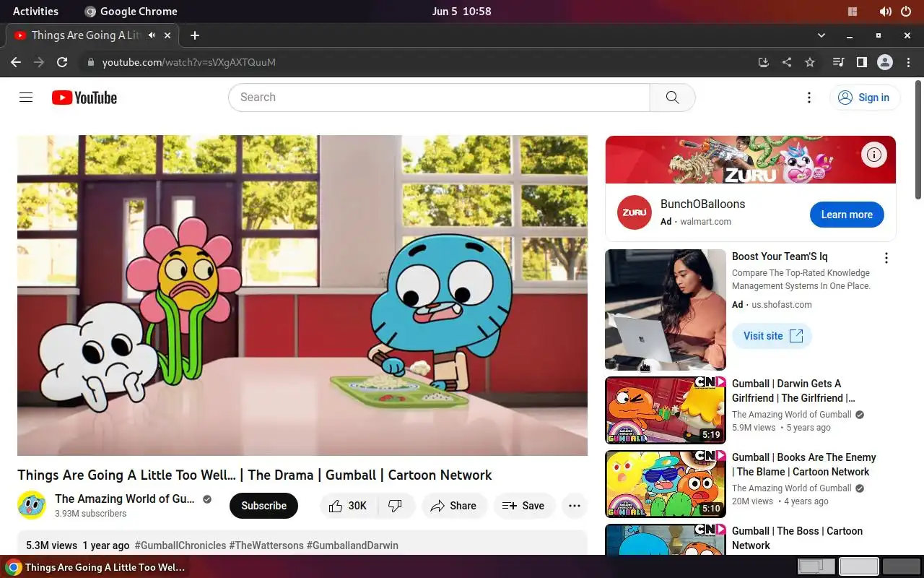Viewport: 924px width, 578px height.
Task: View site information lock icon
Action: [x=90, y=62]
